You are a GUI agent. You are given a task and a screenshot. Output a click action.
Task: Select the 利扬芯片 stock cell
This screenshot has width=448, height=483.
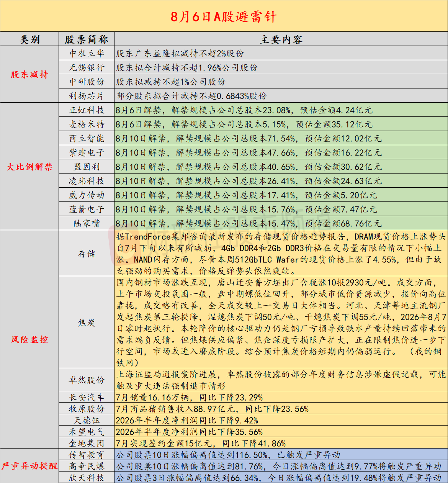(x=87, y=96)
